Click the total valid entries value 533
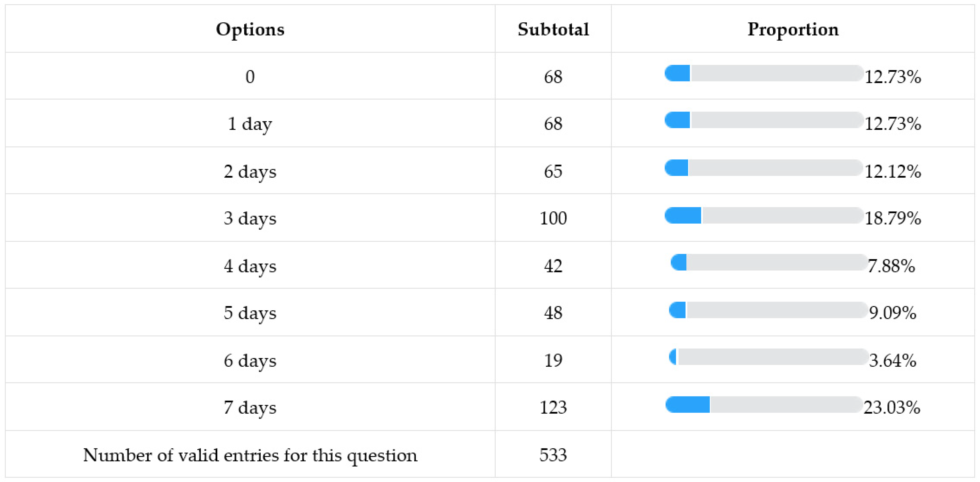The height and width of the screenshot is (482, 980). click(x=553, y=455)
